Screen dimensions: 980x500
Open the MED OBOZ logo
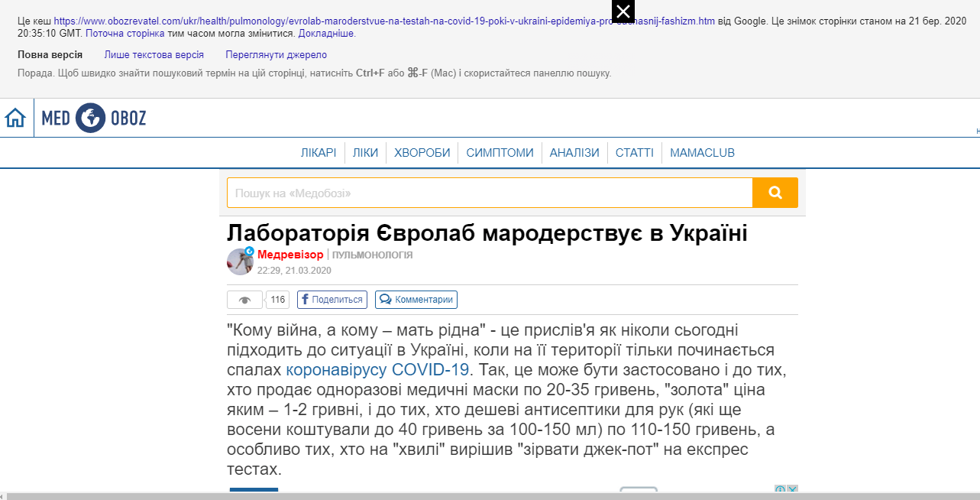tap(93, 118)
